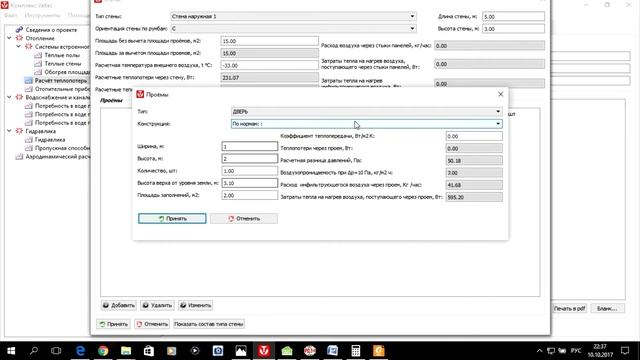This screenshot has width=640, height=360.
Task: Click Показать состав типа стены button
Action: tap(209, 324)
